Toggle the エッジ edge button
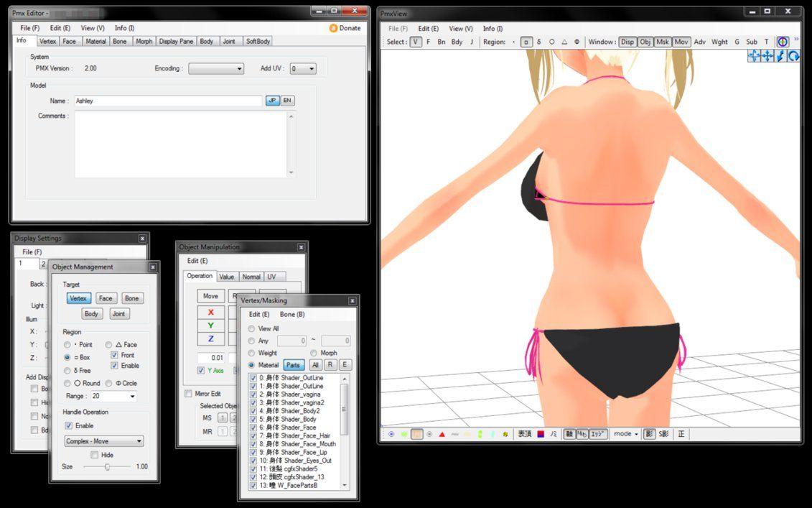This screenshot has height=508, width=812. (x=597, y=435)
